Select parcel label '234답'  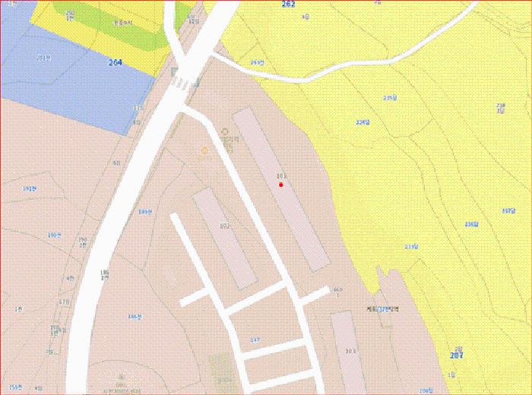pyautogui.click(x=363, y=122)
